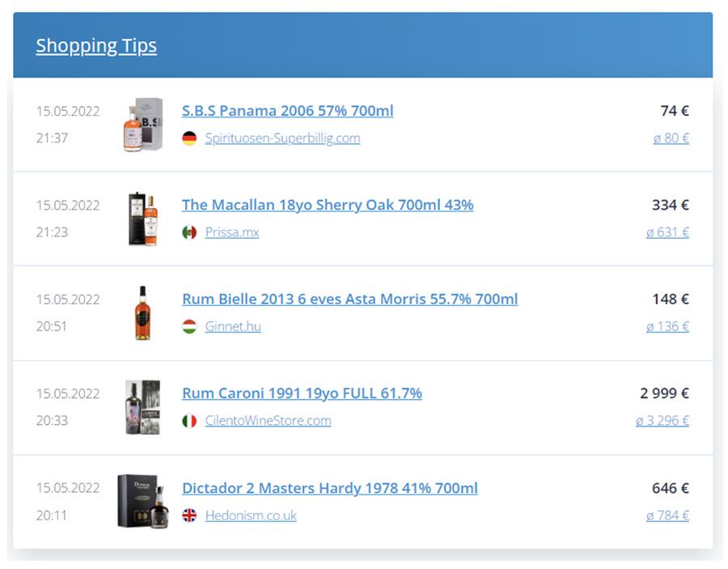Image resolution: width=728 pixels, height=569 pixels.
Task: Click the UK flag icon
Action: point(189,516)
